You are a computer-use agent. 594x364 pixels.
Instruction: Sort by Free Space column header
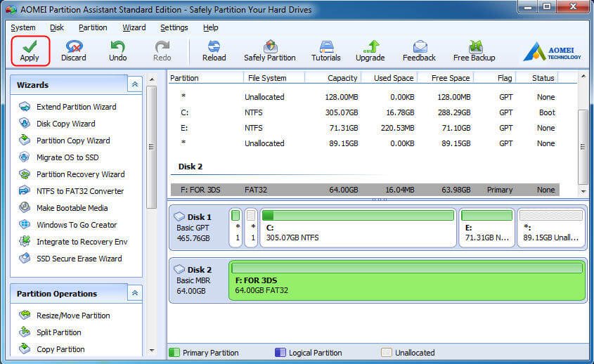[446, 78]
